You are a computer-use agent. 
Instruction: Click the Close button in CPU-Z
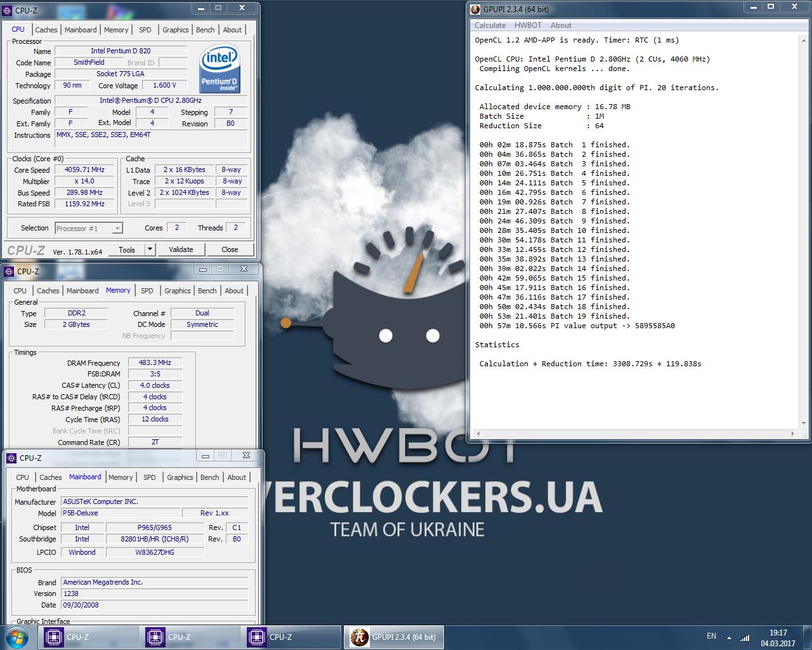pyautogui.click(x=230, y=249)
